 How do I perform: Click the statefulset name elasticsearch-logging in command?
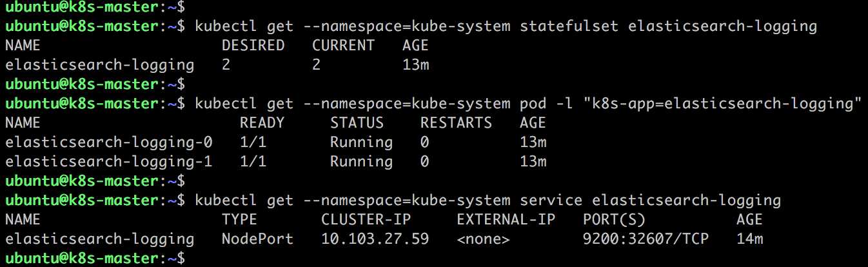[x=722, y=27]
